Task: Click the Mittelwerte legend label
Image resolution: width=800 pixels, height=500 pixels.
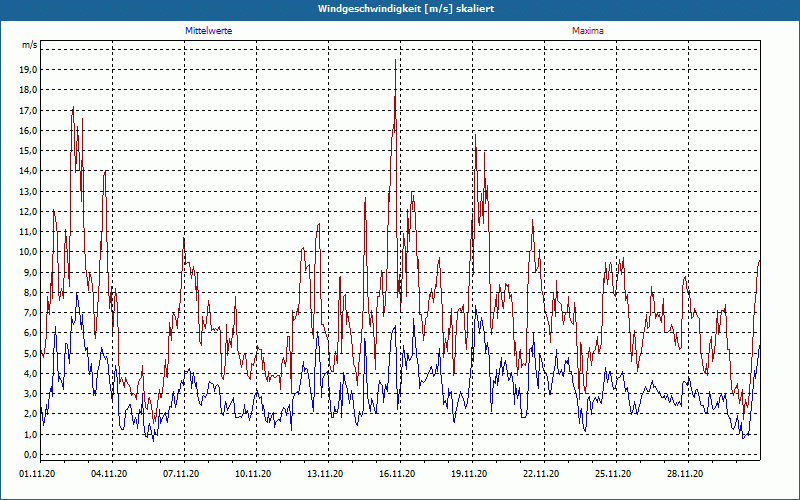Action: point(209,31)
